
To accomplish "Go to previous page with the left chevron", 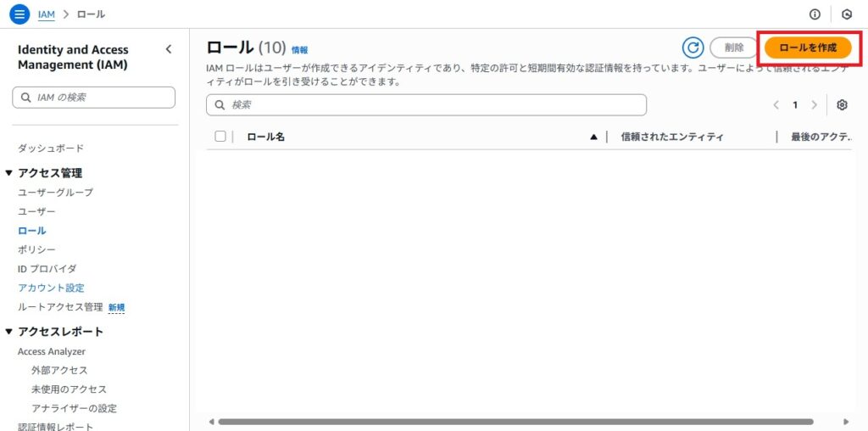I will [776, 104].
